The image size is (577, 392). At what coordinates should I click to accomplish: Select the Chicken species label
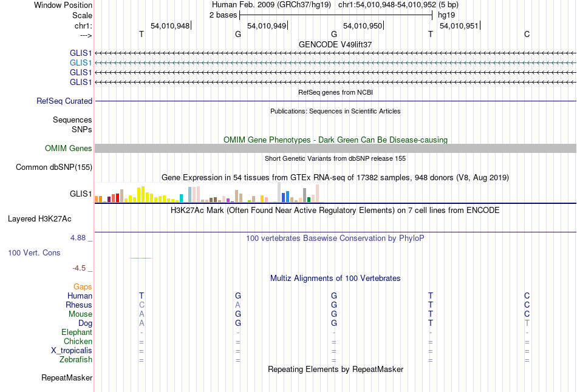coord(78,341)
